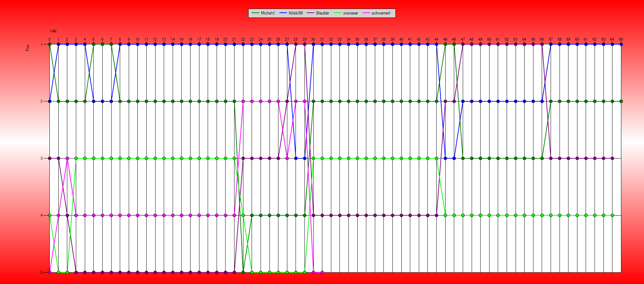The height and width of the screenshot is (284, 644).
Task: Click xxsraser's marker at lap 10, position 3
Action: (x=138, y=159)
